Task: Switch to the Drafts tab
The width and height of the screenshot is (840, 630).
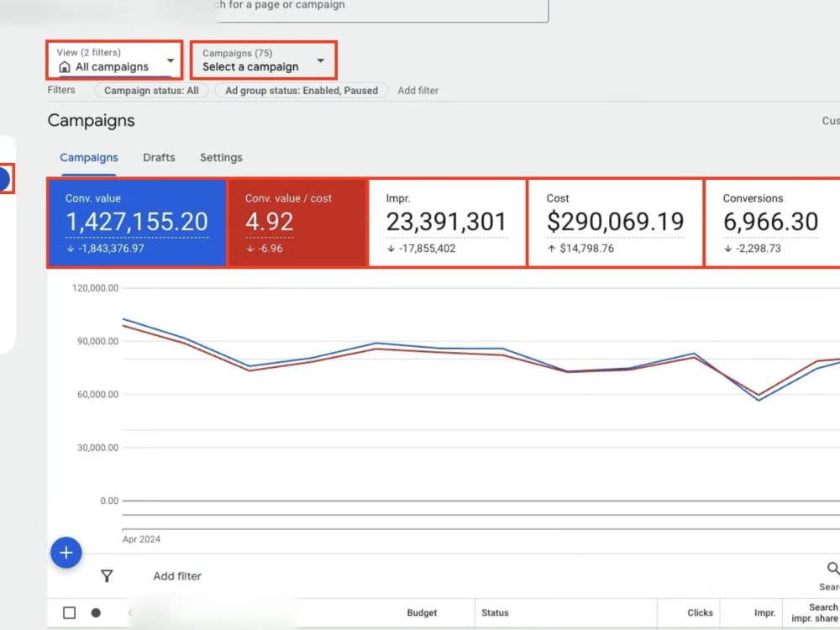Action: pyautogui.click(x=159, y=158)
